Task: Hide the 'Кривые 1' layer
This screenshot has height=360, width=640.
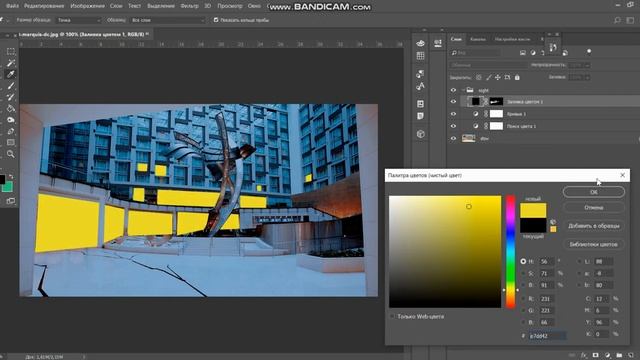Action: click(453, 114)
